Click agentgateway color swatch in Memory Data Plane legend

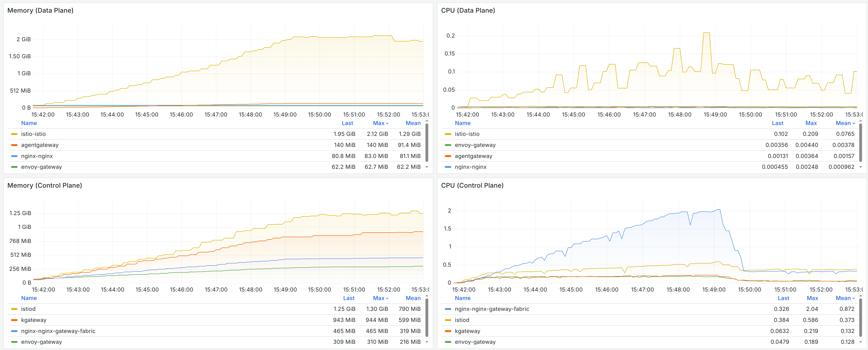click(14, 145)
